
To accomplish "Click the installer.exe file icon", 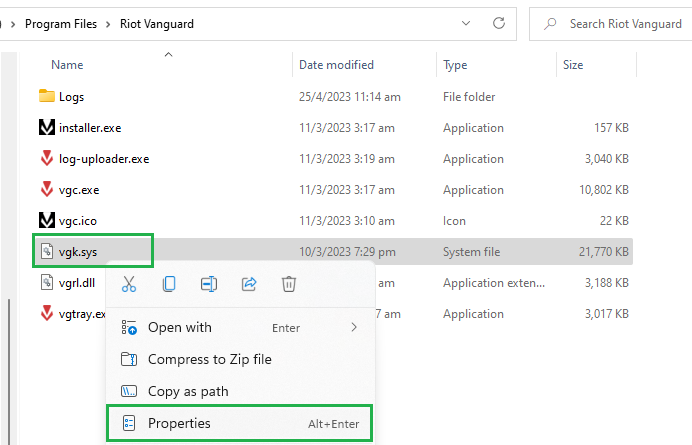I will pyautogui.click(x=47, y=127).
